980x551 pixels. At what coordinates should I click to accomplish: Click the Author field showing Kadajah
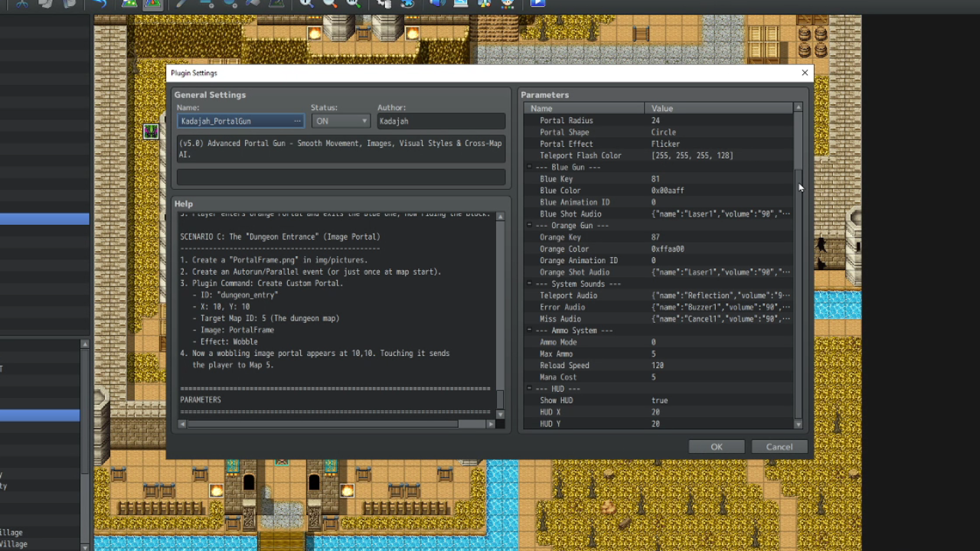441,121
